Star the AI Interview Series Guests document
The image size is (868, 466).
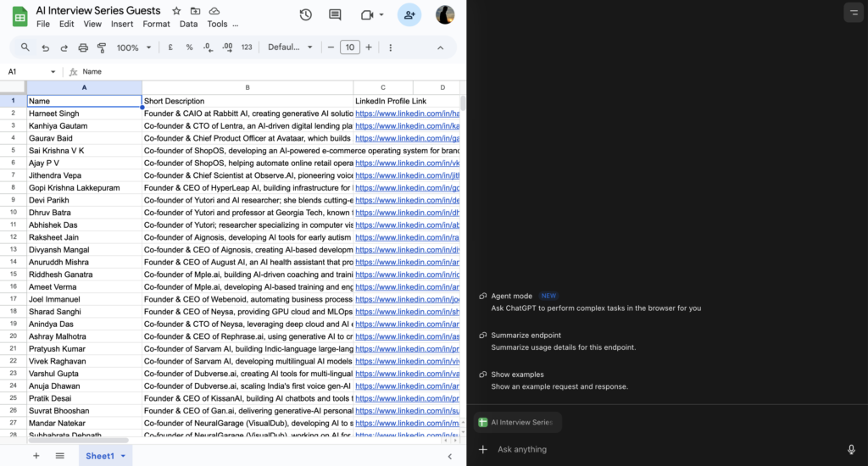176,11
